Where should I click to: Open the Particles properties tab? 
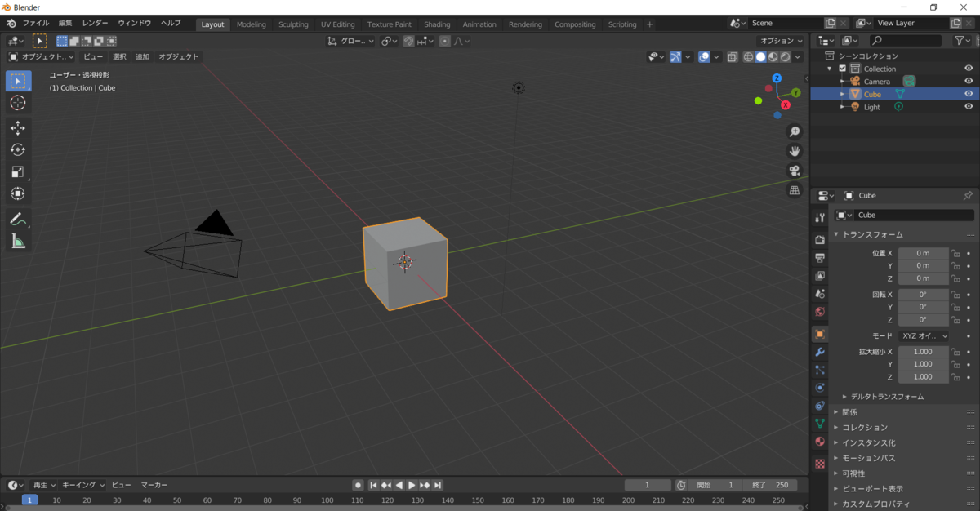coord(820,370)
